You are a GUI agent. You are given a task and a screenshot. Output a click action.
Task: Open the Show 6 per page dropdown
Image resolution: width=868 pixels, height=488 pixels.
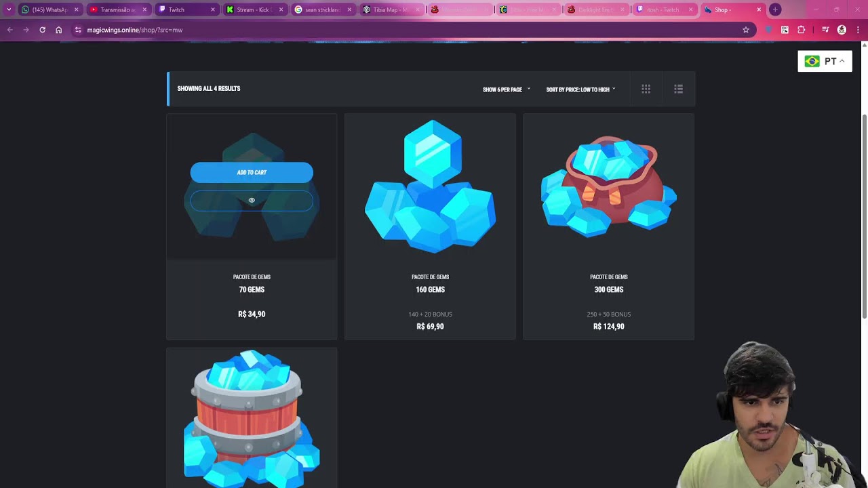507,89
